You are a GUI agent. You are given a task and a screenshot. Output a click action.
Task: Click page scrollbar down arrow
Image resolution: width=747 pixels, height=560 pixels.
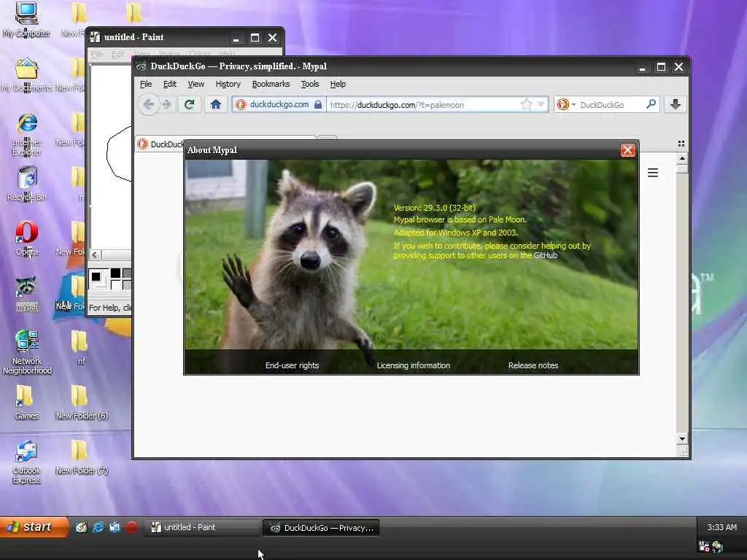pyautogui.click(x=682, y=438)
